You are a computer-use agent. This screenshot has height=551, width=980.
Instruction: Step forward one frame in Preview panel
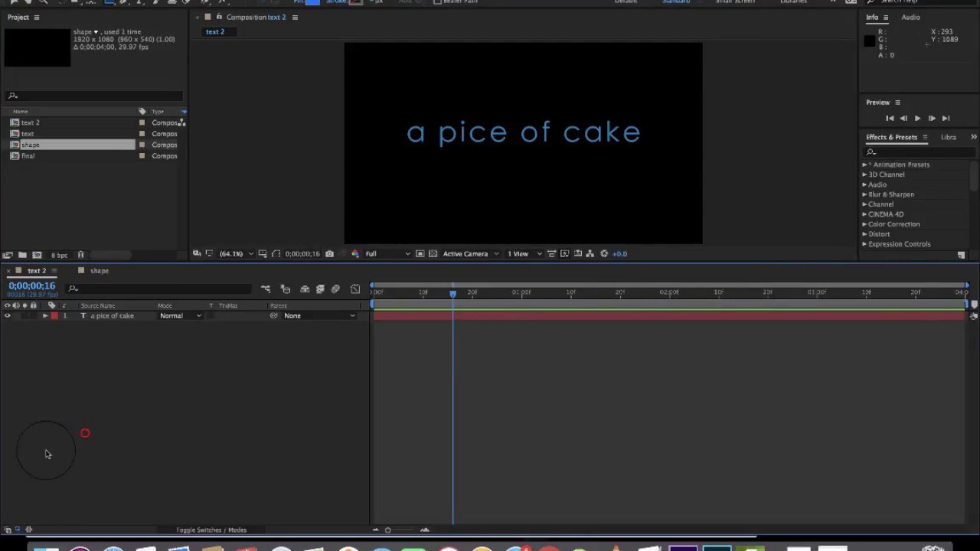[x=931, y=118]
